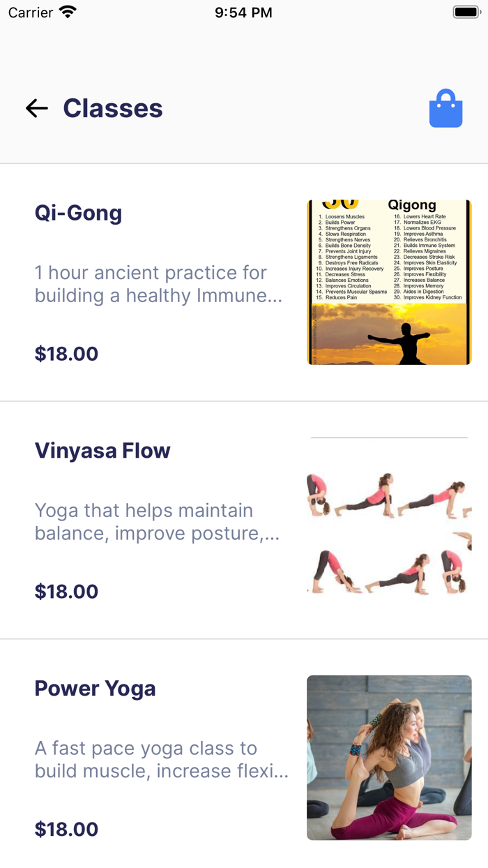Open the shopping bag cart
This screenshot has width=488, height=868.
click(445, 108)
